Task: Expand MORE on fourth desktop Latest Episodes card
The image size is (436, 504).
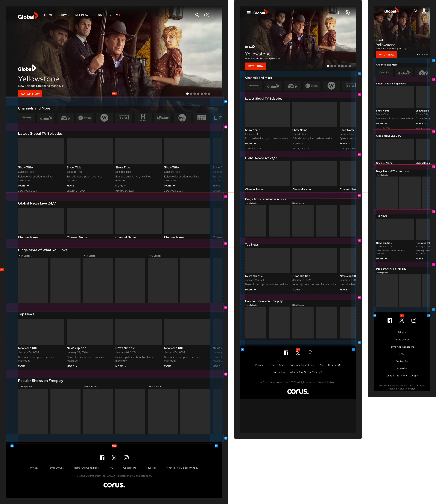Action: tap(169, 186)
